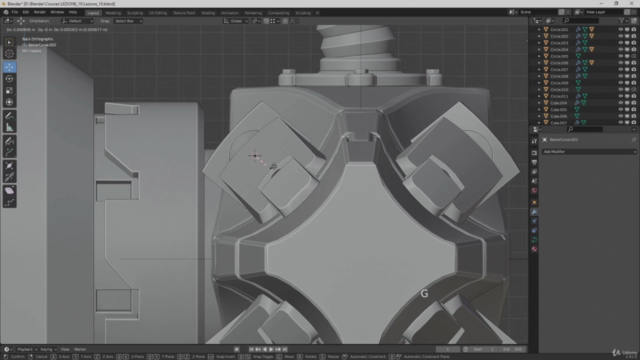This screenshot has height=360, width=640.
Task: Click the timeline play button
Action: click(x=271, y=349)
